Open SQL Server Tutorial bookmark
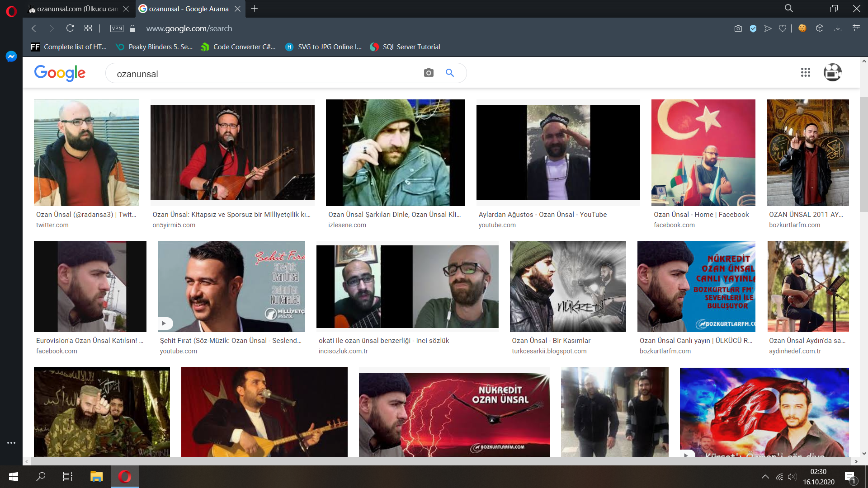The image size is (868, 488). (405, 47)
